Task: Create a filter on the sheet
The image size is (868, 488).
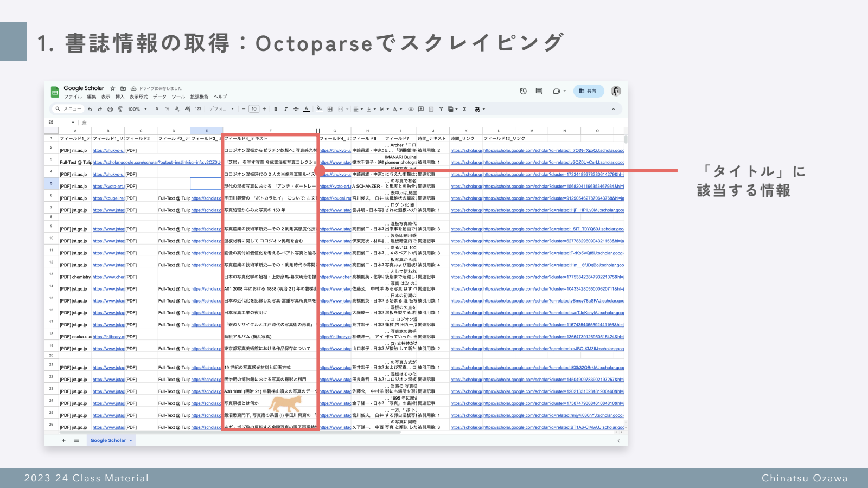Action: (441, 109)
